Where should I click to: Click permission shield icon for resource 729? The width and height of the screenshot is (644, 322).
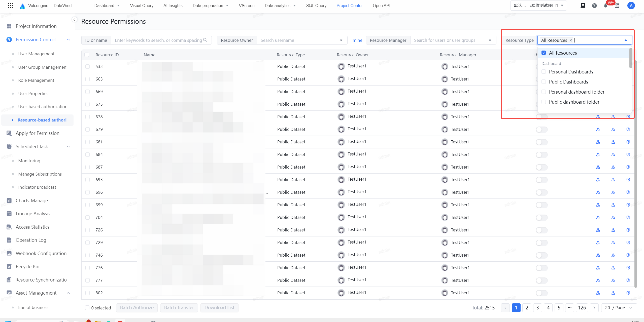point(628,243)
